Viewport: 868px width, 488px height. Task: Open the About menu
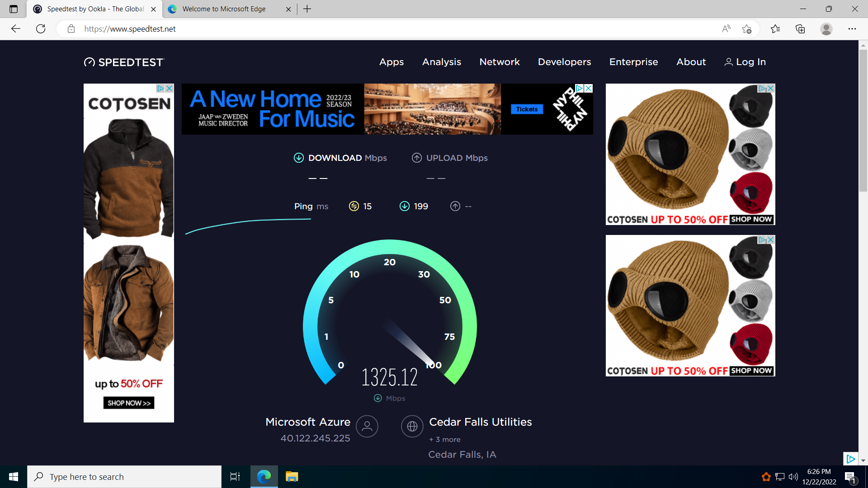pos(691,62)
